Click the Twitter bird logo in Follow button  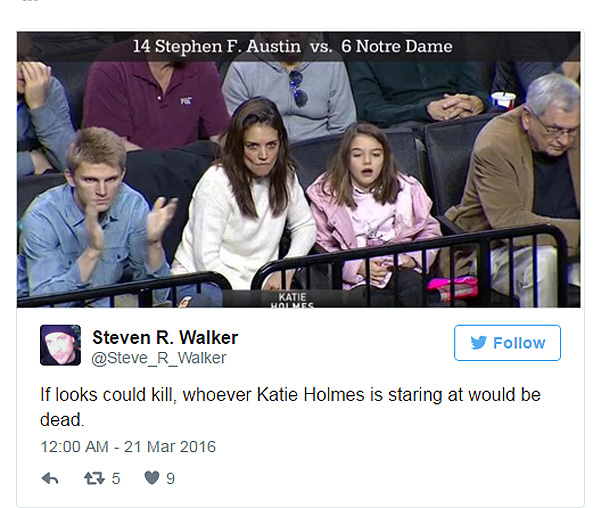point(478,343)
